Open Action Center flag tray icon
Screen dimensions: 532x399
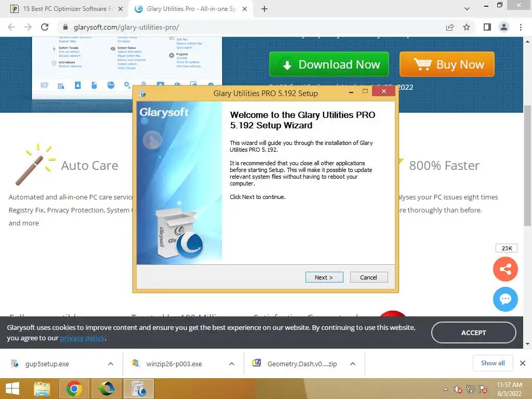483,389
